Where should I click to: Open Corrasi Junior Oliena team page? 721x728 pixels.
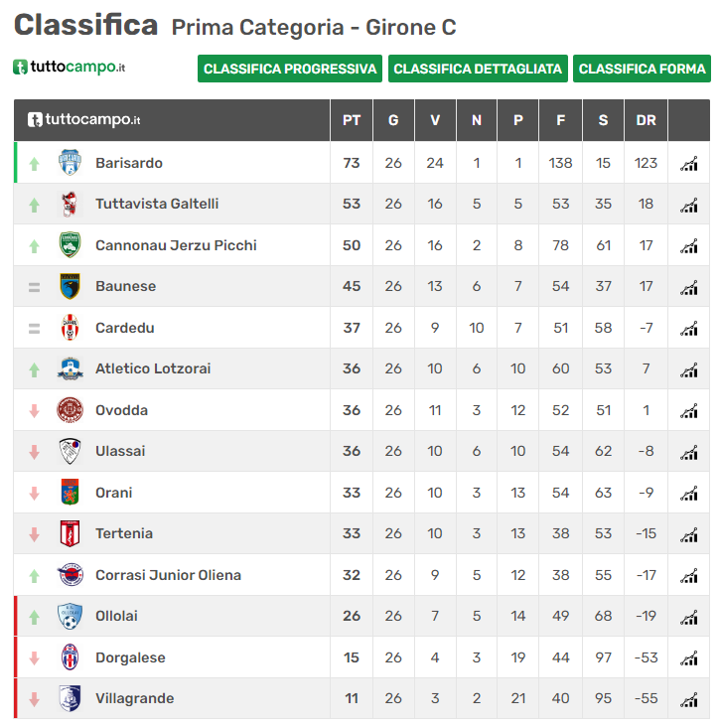pyautogui.click(x=168, y=575)
